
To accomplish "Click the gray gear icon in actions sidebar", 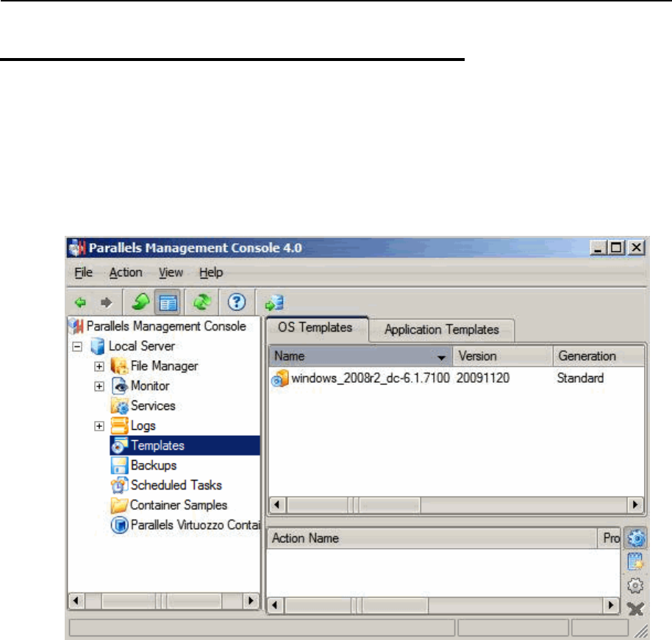I will [635, 586].
